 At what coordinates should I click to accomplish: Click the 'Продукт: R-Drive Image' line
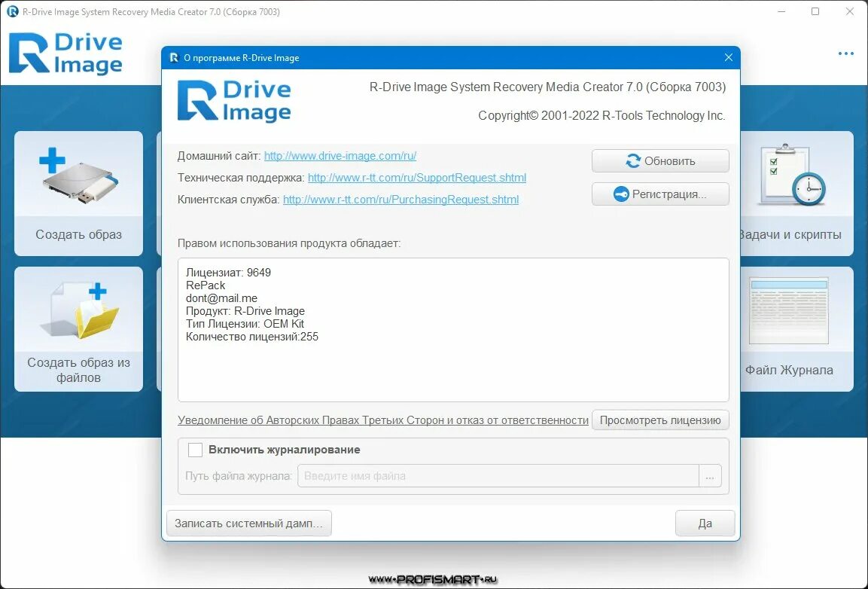[245, 311]
